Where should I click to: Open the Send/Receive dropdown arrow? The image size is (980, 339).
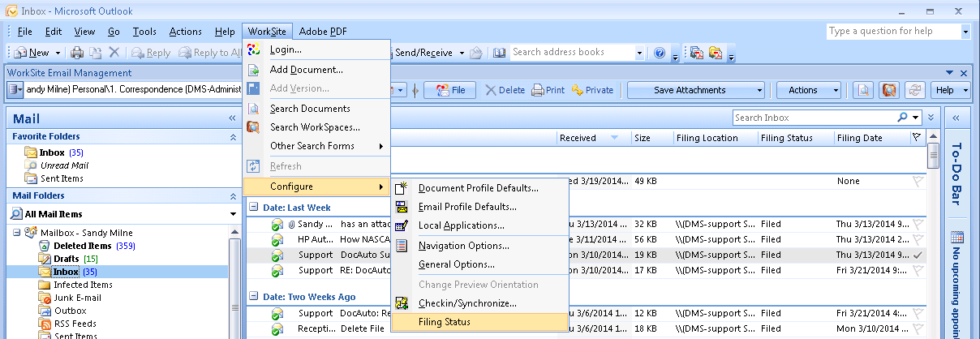coord(462,53)
